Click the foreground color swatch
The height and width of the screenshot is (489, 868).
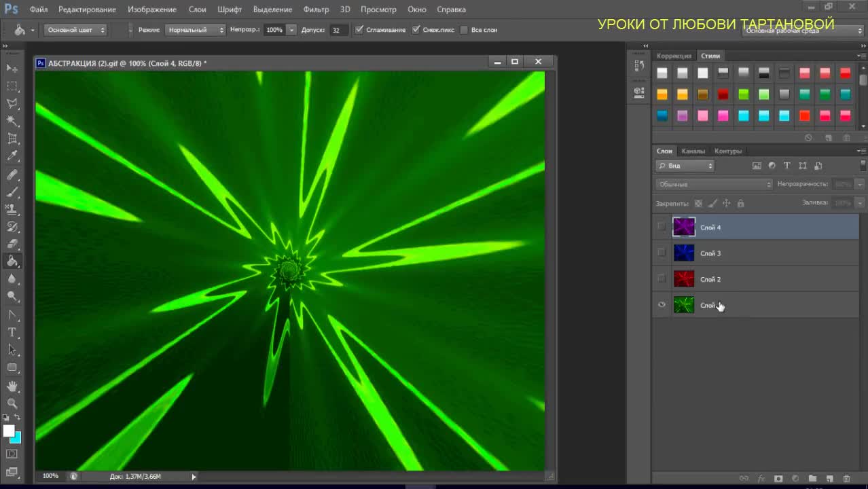click(x=8, y=431)
